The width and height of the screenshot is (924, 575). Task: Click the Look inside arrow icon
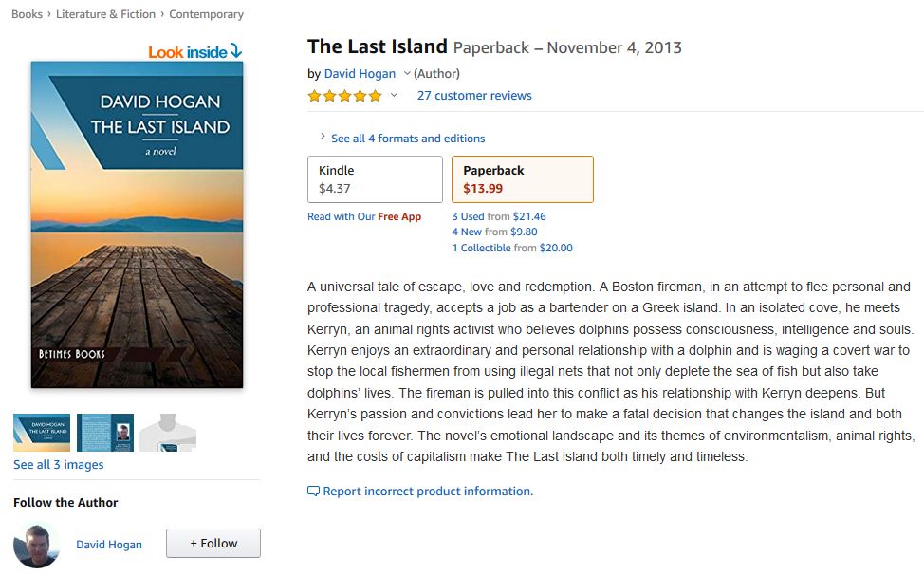point(236,51)
